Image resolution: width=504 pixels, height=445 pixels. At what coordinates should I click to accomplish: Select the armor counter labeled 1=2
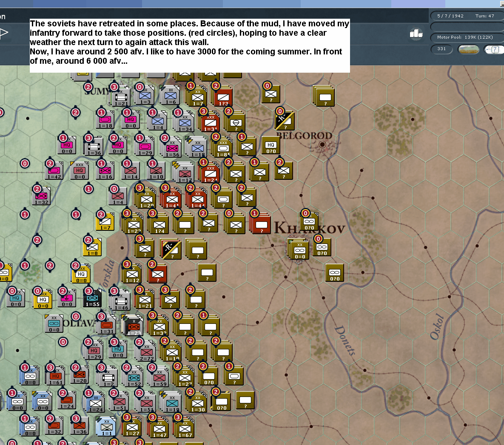pos(108,377)
